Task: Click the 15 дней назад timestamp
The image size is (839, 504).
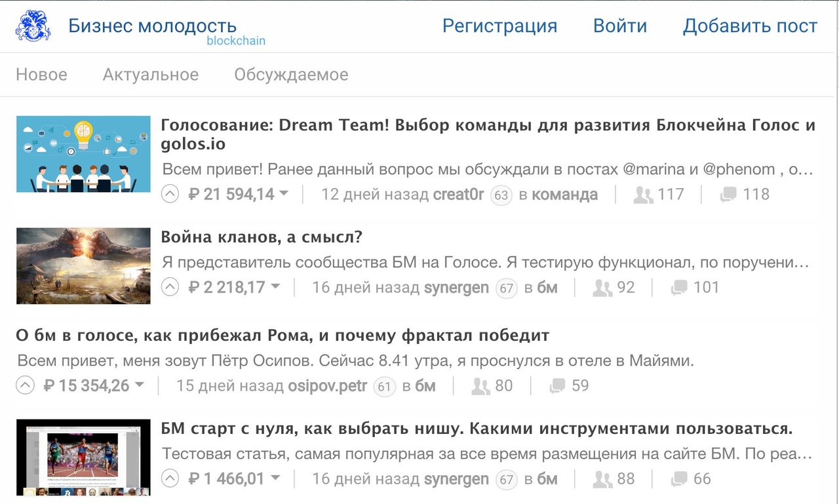Action: coord(230,386)
